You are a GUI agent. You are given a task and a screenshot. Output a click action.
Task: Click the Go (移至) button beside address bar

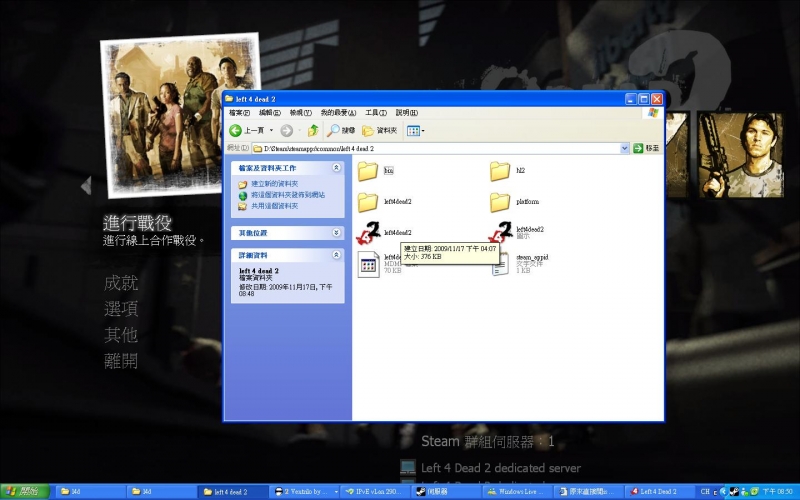click(646, 148)
